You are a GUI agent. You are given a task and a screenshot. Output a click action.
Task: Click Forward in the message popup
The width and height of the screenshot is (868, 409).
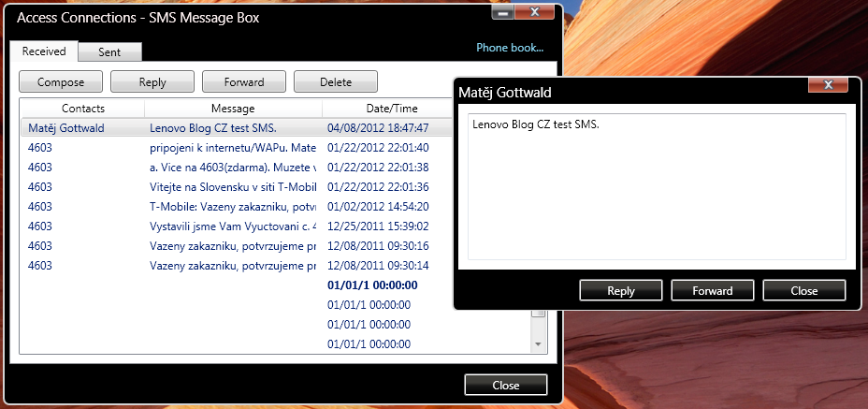(x=712, y=290)
